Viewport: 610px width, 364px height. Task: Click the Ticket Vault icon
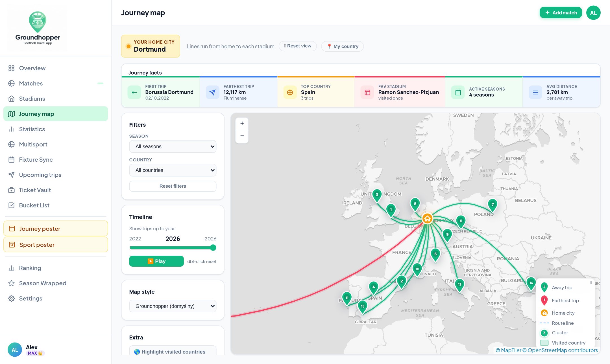(x=11, y=190)
